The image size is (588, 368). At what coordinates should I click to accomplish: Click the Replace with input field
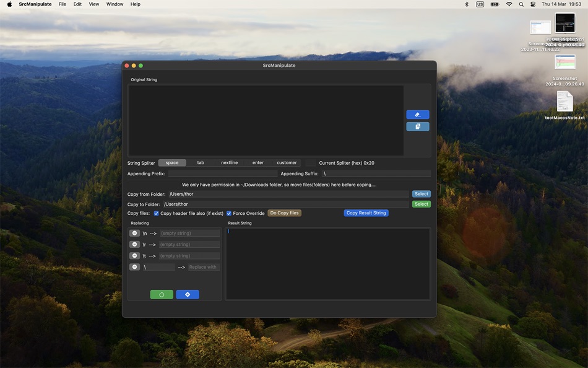click(203, 267)
